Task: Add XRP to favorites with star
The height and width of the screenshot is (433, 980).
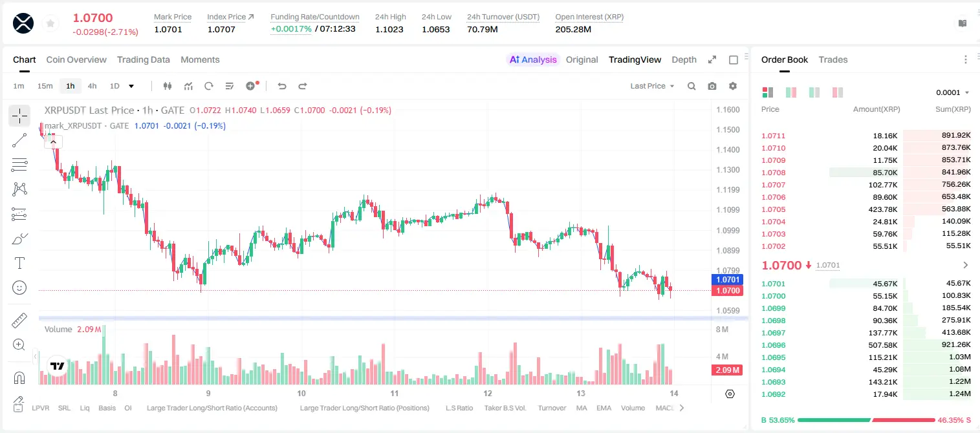Action: pos(50,24)
